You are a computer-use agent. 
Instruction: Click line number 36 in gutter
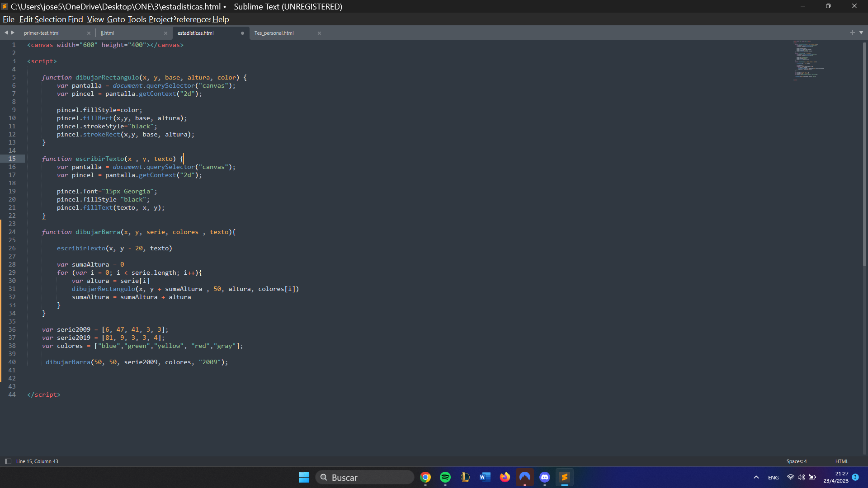click(12, 329)
